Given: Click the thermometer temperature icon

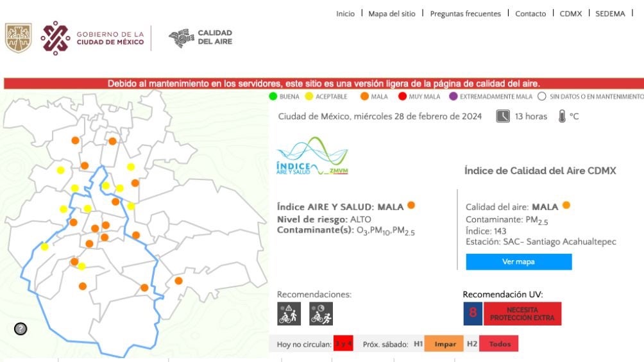Looking at the screenshot, I should pyautogui.click(x=562, y=117).
